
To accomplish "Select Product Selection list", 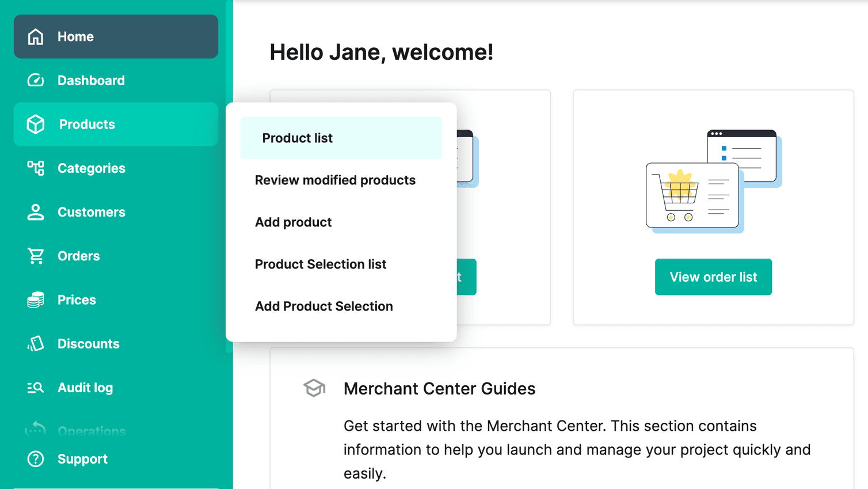I will coord(321,264).
